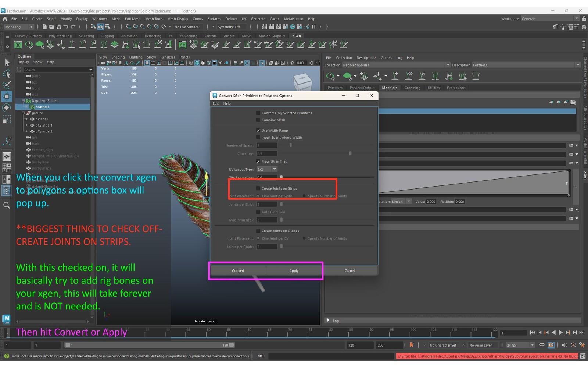
Task: Open the Description Feather3 dropdown
Action: [526, 65]
